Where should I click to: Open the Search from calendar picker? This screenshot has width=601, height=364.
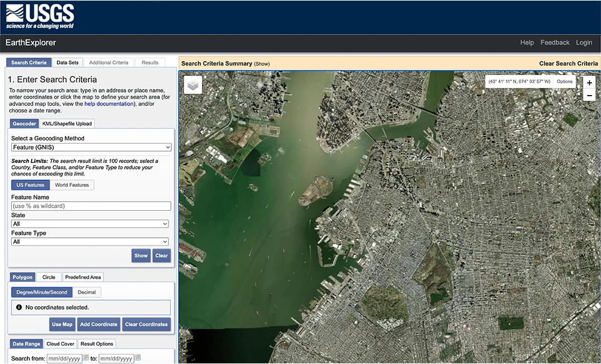(x=86, y=358)
